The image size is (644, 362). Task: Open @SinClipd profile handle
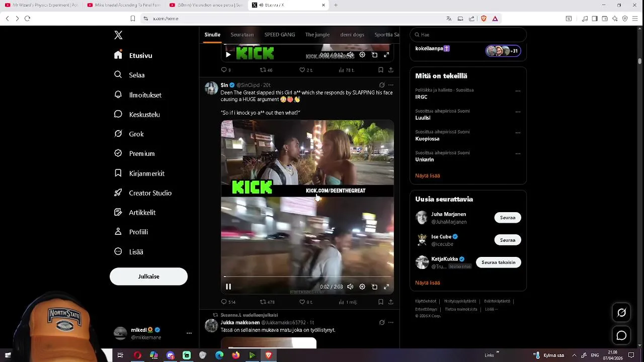tap(248, 85)
